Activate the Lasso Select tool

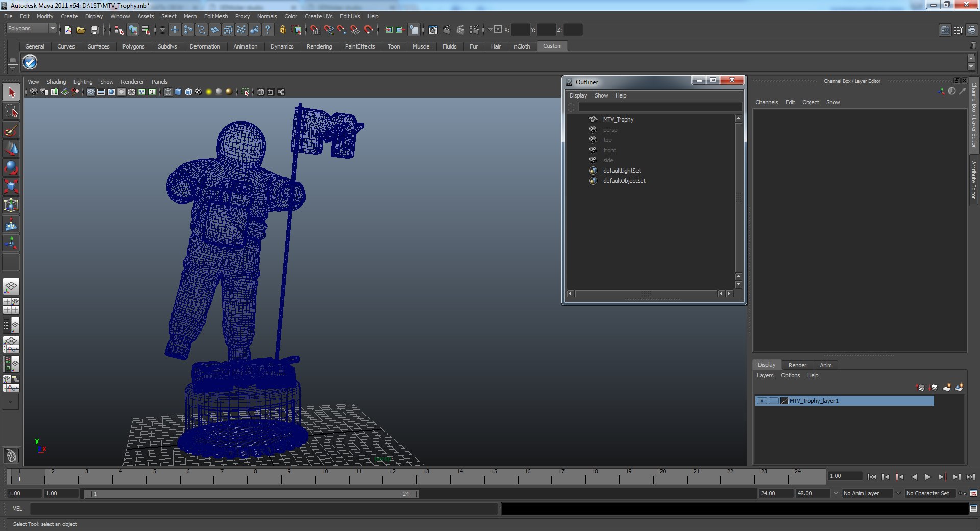(11, 111)
